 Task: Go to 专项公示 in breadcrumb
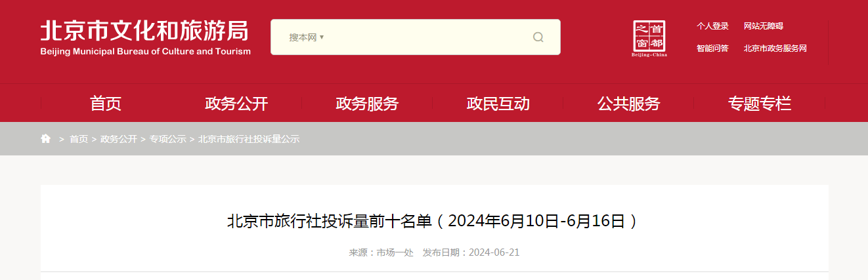click(167, 139)
